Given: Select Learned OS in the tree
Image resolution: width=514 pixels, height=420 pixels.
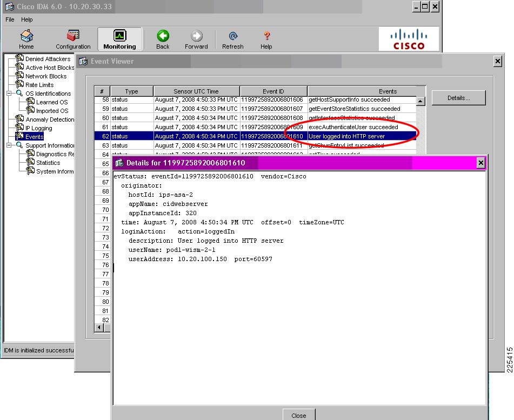Looking at the screenshot, I should pyautogui.click(x=52, y=102).
